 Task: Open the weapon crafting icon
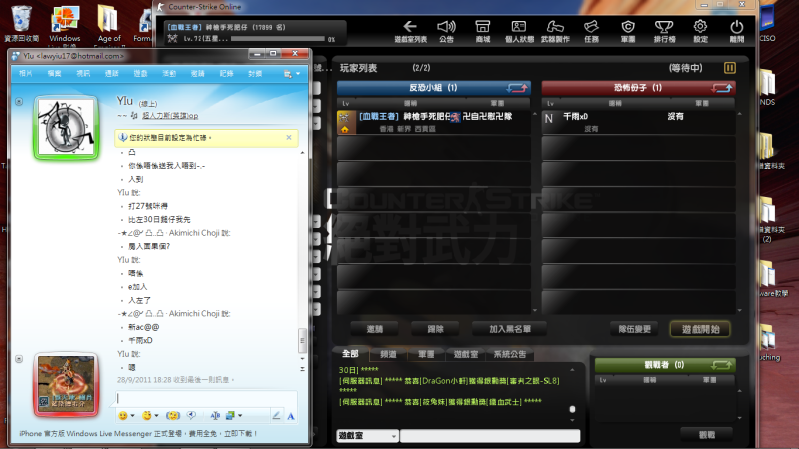point(555,31)
